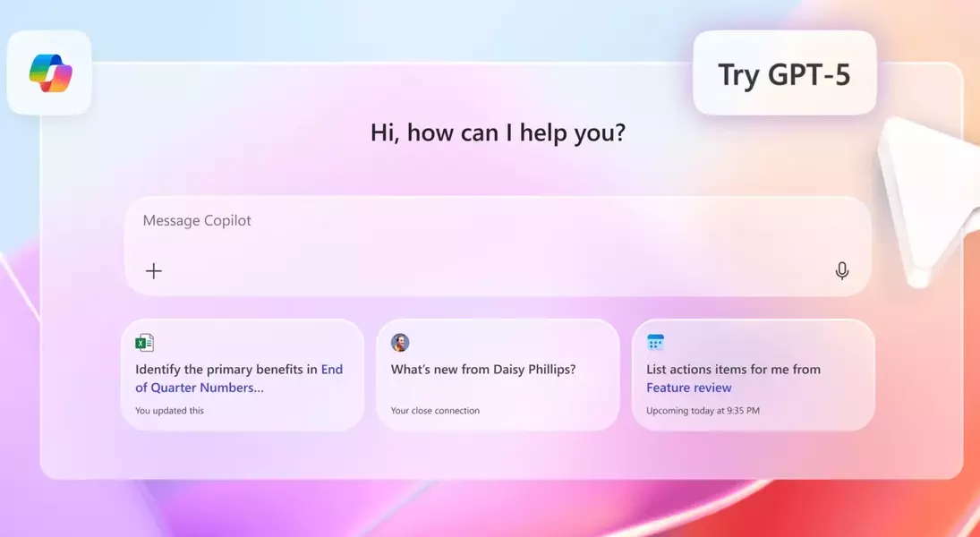
Task: Click the calendar meeting icon
Action: click(655, 343)
